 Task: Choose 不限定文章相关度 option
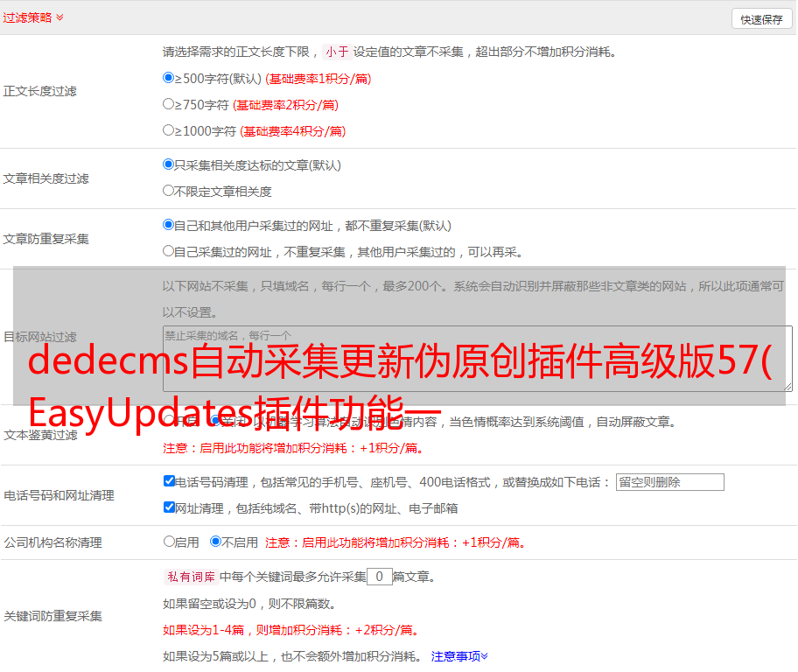(x=168, y=191)
